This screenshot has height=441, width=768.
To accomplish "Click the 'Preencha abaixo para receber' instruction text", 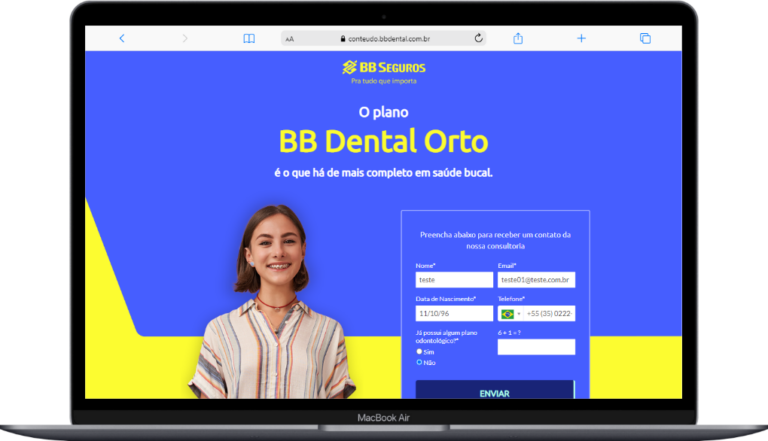I will pos(495,240).
